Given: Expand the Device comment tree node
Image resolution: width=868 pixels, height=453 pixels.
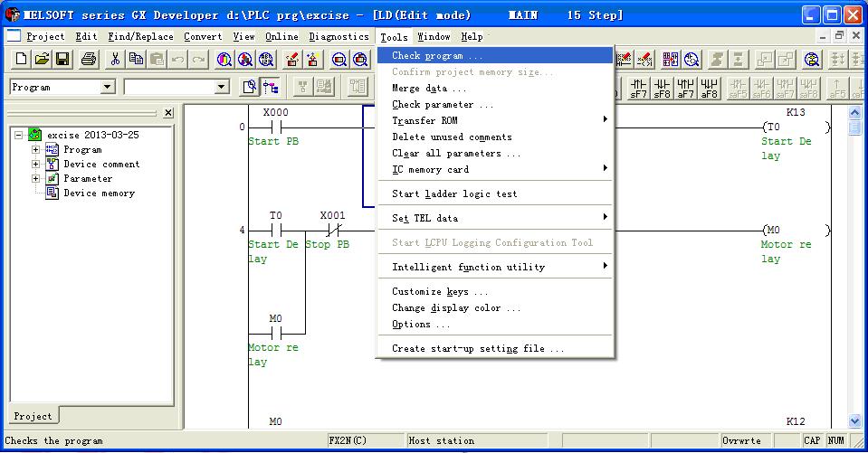Looking at the screenshot, I should pyautogui.click(x=36, y=165).
